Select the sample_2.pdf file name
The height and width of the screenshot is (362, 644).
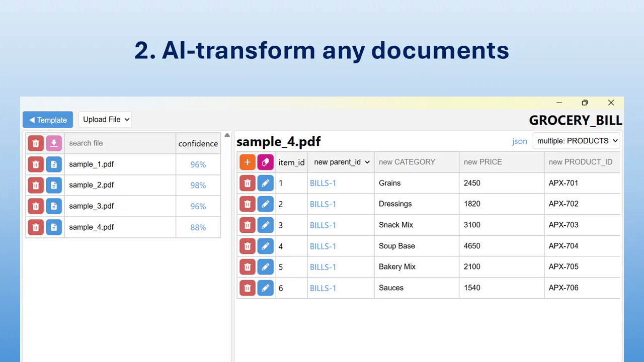(x=92, y=185)
